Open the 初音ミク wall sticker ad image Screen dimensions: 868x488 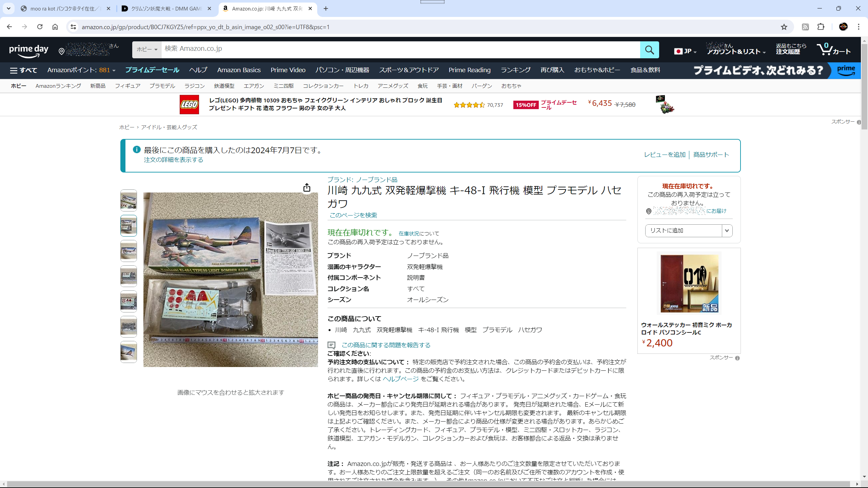(689, 283)
